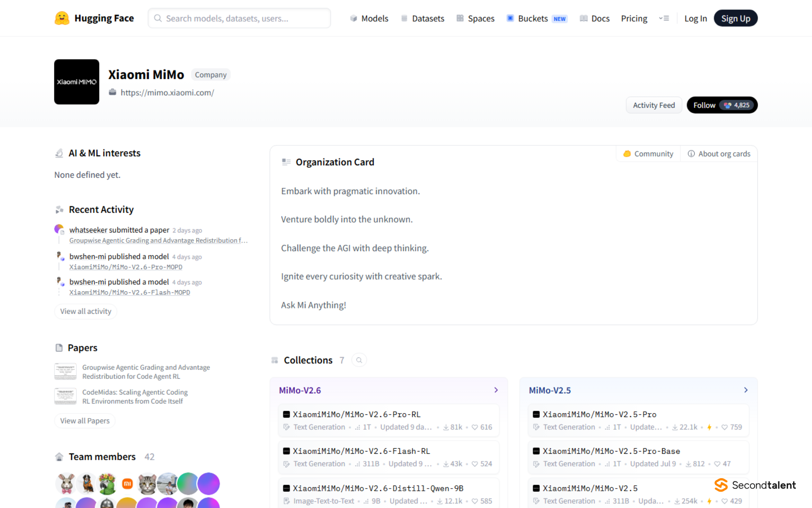Open the XiaomiMiMo/MiMo-V2.6-Flash-RL model card
Image resolution: width=812 pixels, height=508 pixels.
tap(388, 457)
